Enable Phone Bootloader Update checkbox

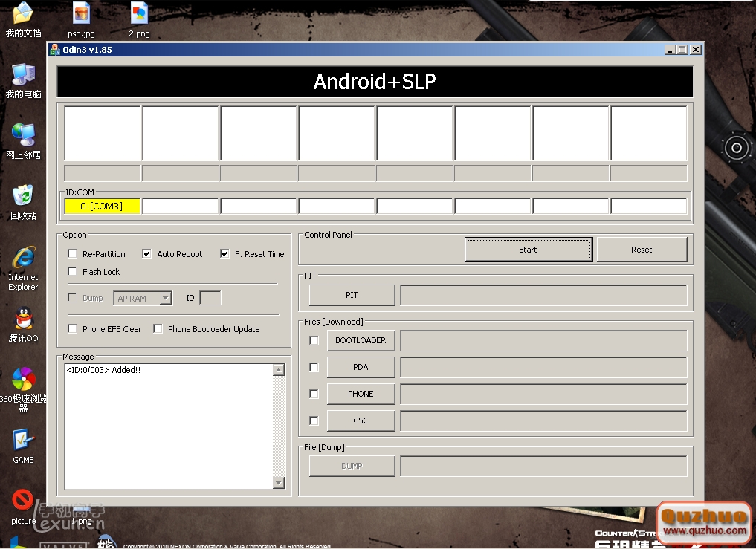[158, 329]
